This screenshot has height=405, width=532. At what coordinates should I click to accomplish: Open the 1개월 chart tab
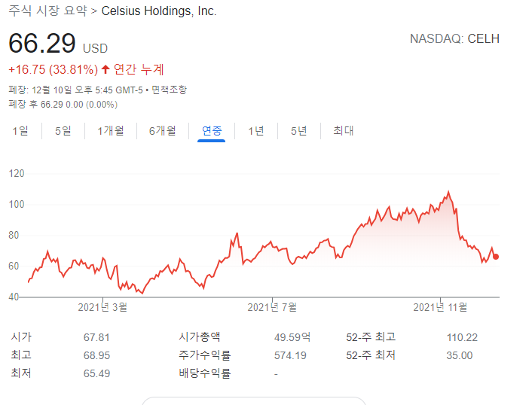click(111, 131)
